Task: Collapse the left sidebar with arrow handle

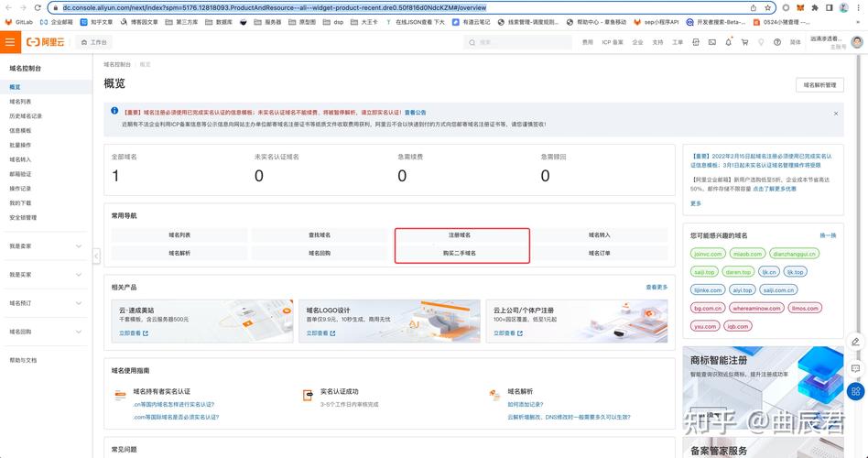Action: [96, 256]
